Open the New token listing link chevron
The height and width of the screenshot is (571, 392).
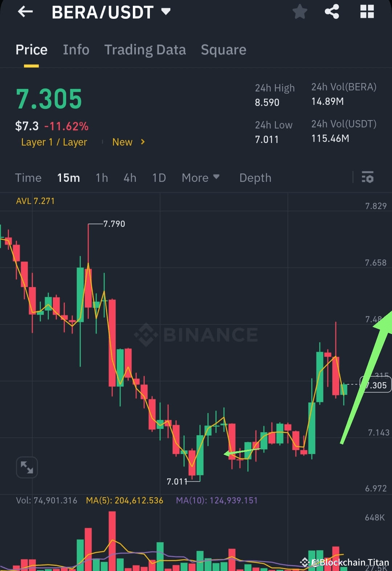click(x=142, y=142)
